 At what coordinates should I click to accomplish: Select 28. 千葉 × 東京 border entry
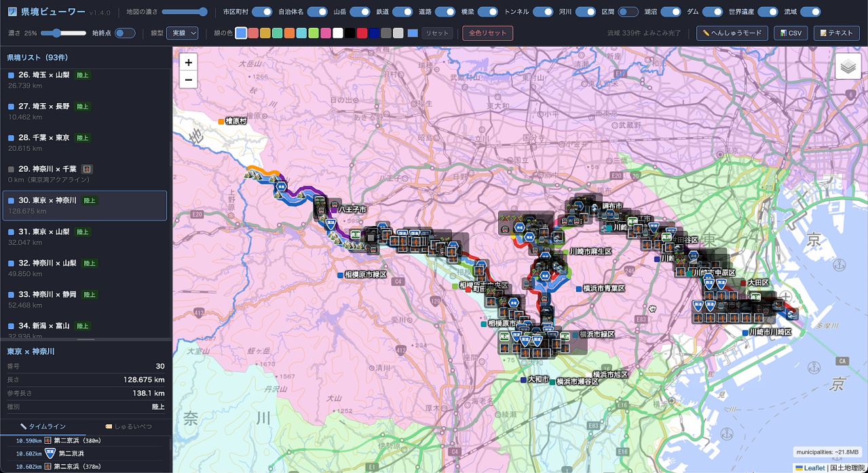click(85, 143)
